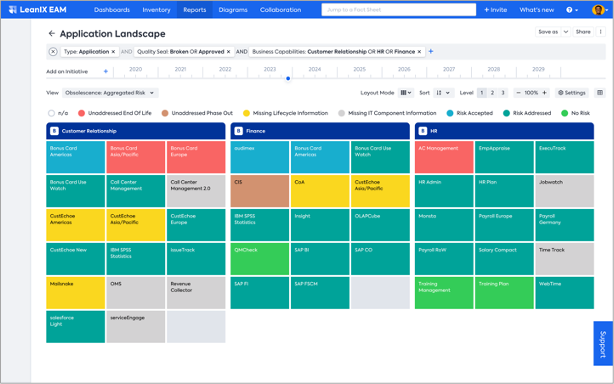Image resolution: width=614 pixels, height=384 pixels.
Task: Open the help question mark menu
Action: click(x=572, y=10)
